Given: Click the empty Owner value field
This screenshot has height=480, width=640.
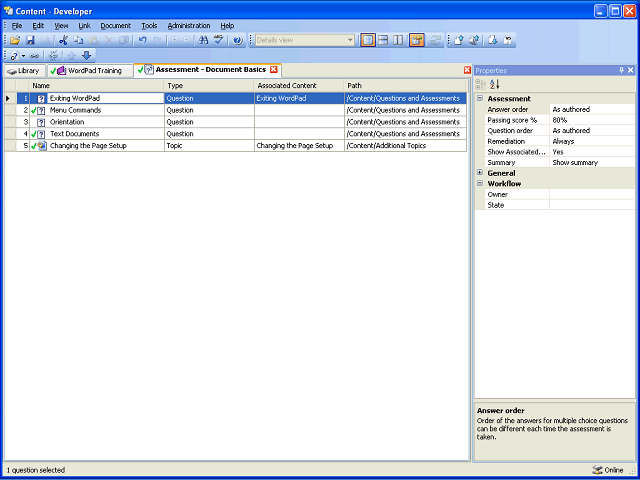Looking at the screenshot, I should [x=592, y=194].
